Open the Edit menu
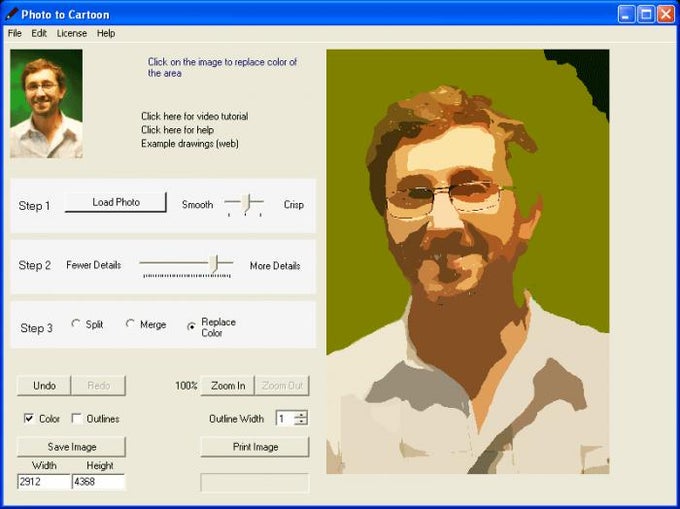This screenshot has width=680, height=509. [x=39, y=33]
